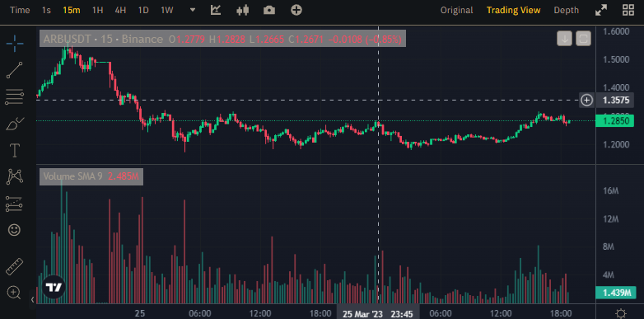Switch to 1D interval
The height and width of the screenshot is (319, 644).
[143, 10]
